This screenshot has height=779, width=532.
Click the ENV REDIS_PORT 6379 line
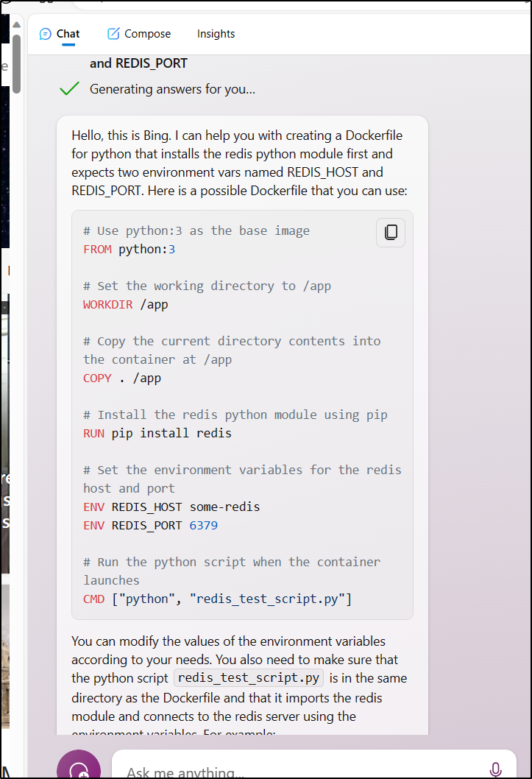pyautogui.click(x=150, y=525)
